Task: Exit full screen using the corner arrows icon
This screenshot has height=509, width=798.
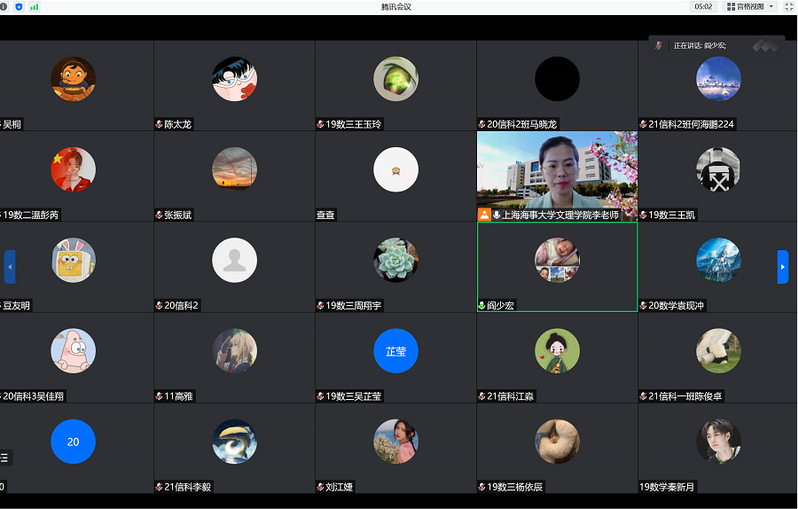Action: 789,7
